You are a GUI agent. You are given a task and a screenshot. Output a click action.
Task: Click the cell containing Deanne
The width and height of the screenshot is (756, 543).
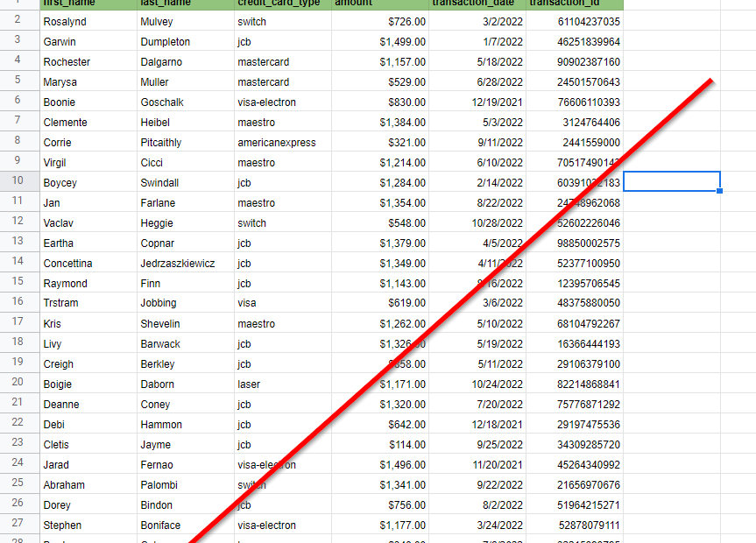click(88, 404)
